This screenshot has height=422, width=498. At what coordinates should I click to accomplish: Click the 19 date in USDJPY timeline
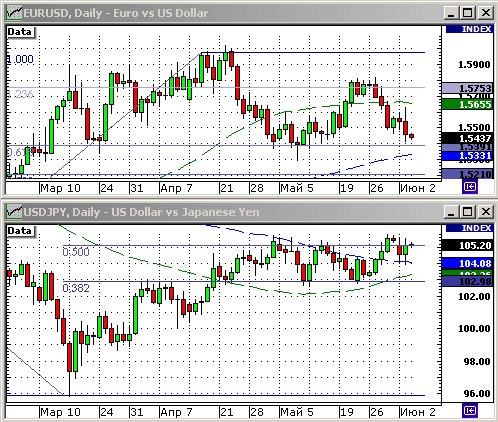point(347,412)
